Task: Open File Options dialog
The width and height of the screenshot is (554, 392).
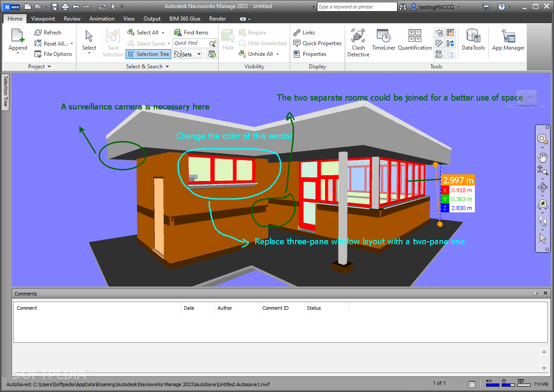Action: (x=53, y=54)
